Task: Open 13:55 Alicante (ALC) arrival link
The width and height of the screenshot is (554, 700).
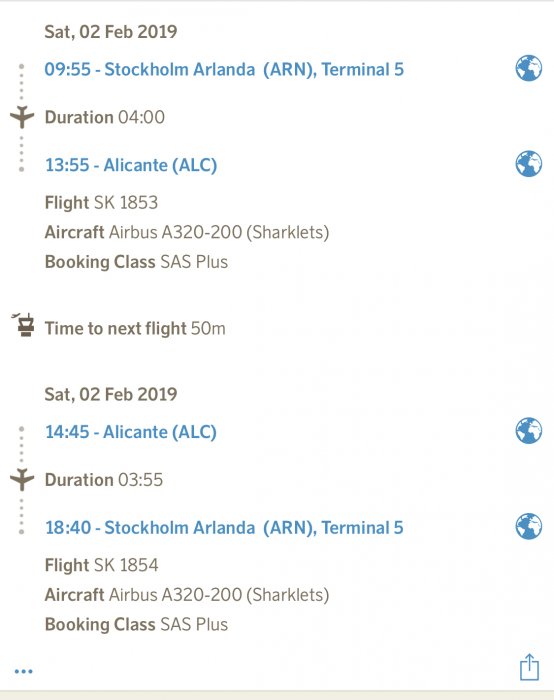Action: point(131,165)
